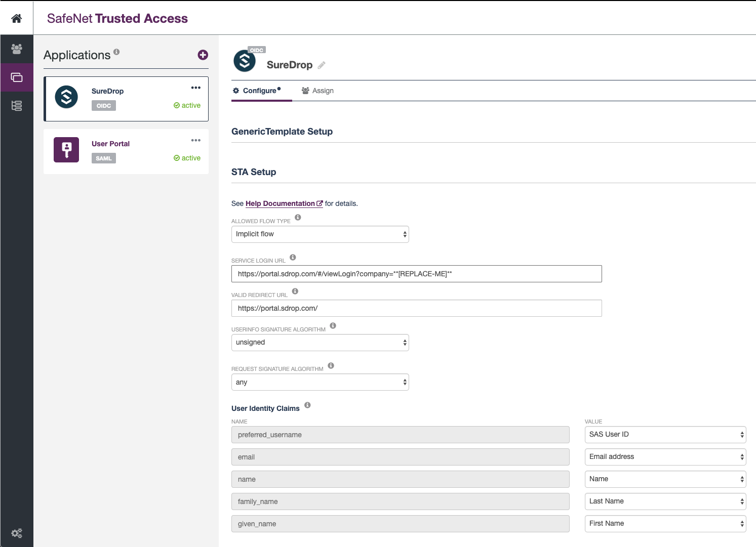The image size is (756, 547).
Task: Click into the Valid Redirect URL field
Action: tap(417, 308)
